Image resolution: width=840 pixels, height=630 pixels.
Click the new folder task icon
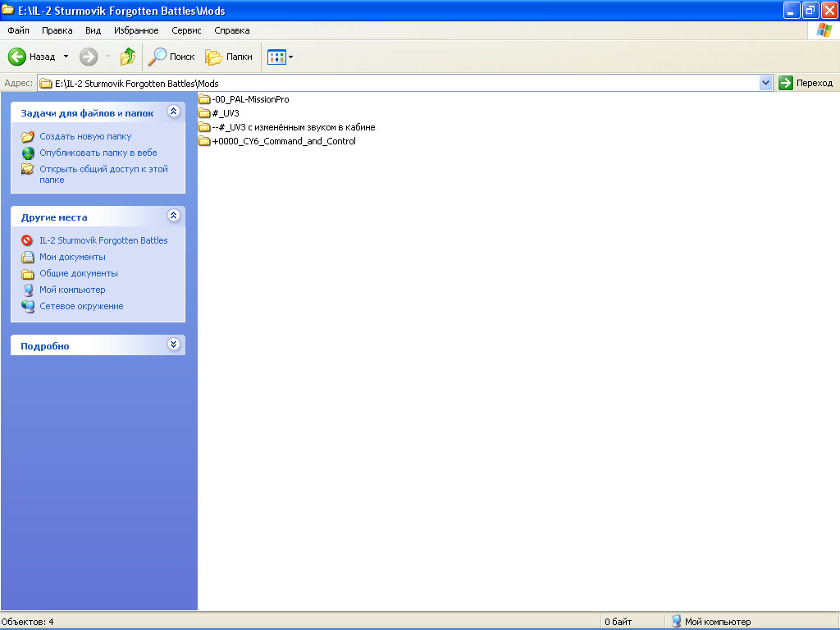pos(28,137)
